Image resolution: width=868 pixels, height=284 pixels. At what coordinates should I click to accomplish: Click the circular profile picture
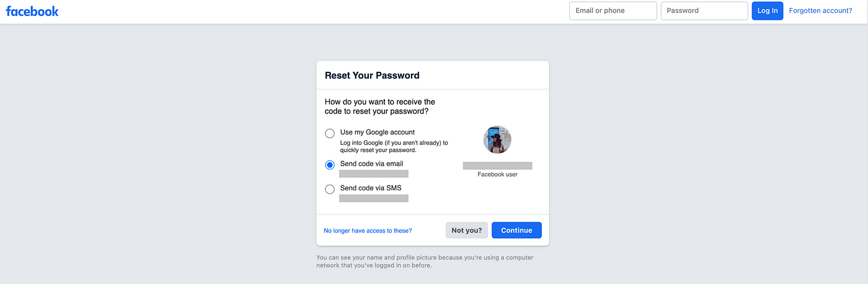point(497,140)
